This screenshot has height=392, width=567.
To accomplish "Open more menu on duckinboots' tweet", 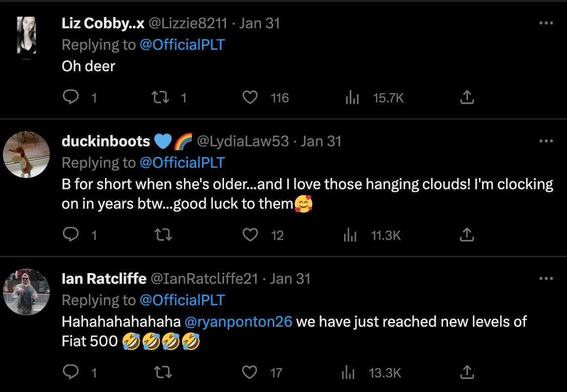I will tap(546, 141).
